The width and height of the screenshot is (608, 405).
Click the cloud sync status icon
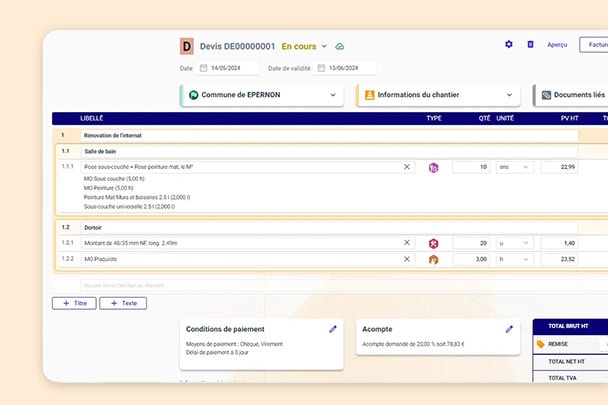(x=340, y=47)
